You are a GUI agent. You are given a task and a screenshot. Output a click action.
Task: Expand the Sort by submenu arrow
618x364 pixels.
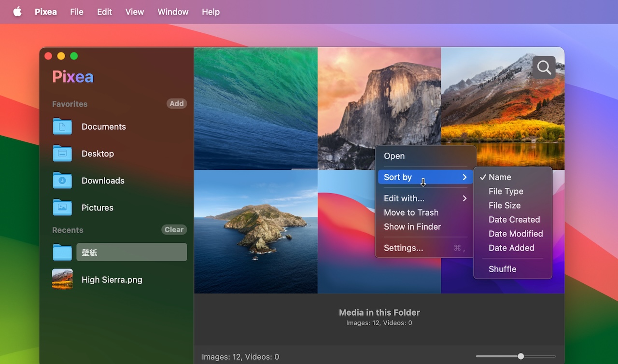(x=464, y=177)
